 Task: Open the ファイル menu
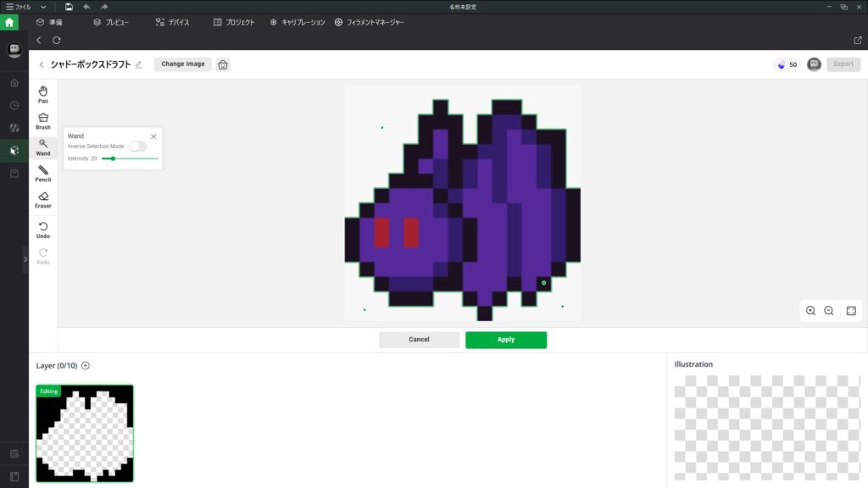click(19, 7)
